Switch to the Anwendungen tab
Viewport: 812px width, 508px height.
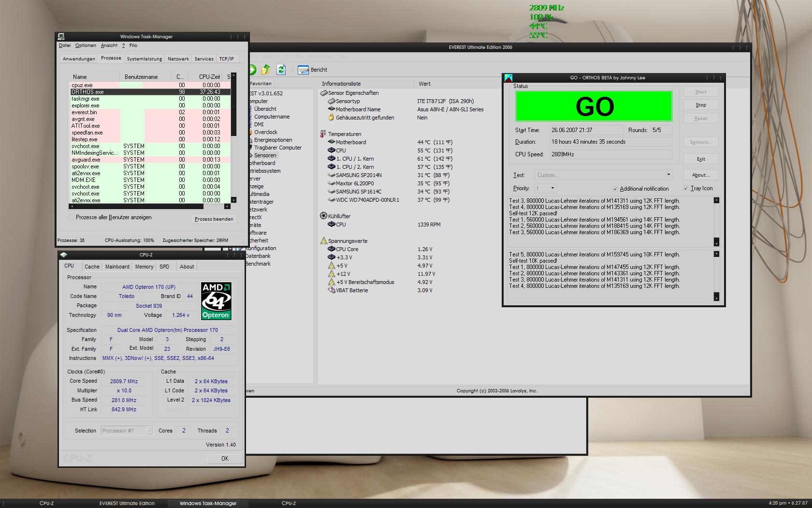pyautogui.click(x=79, y=59)
